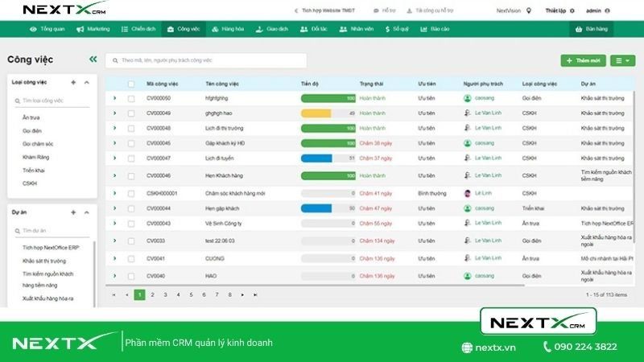
Task: Open the Tổng quan menu
Action: (47, 29)
